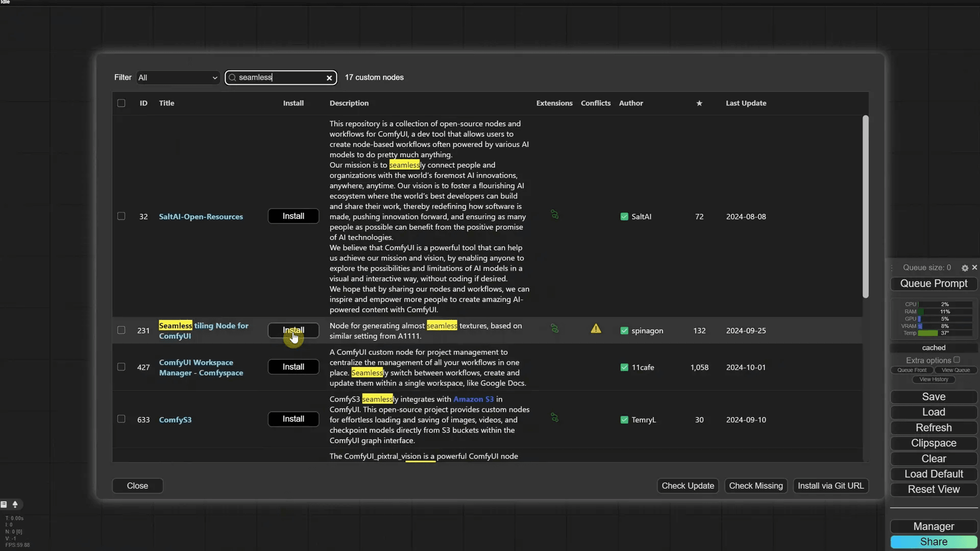Click Load workflow button

pos(934,412)
